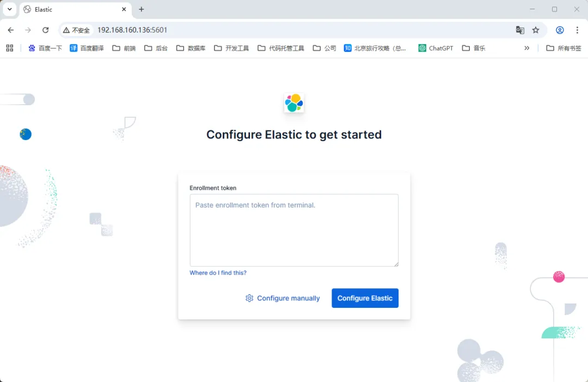Viewport: 588px width, 382px height.
Task: Open the apps grid in bookmarks bar
Action: (x=10, y=48)
